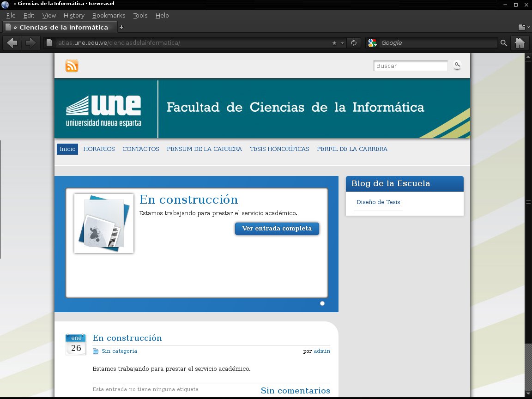Click the URL address bar
The width and height of the screenshot is (532, 399).
[x=193, y=43]
